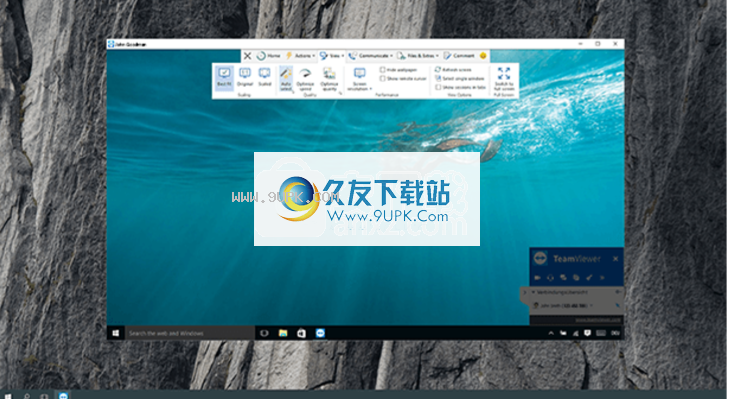
Task: Toggle Show remote cursor checkbox
Action: [382, 79]
